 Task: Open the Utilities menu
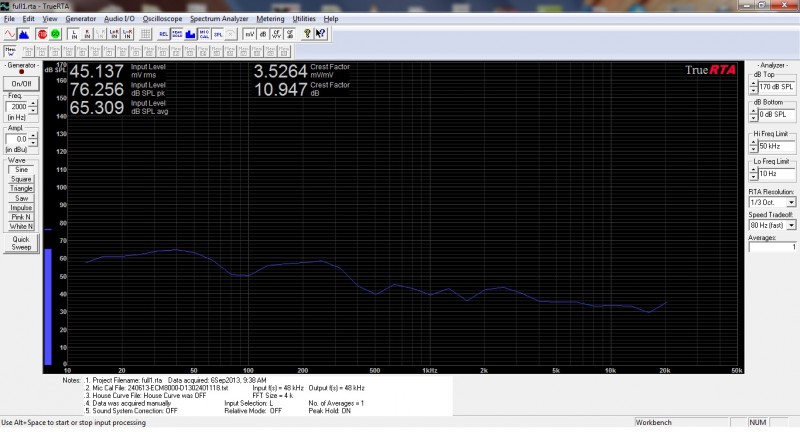point(304,19)
